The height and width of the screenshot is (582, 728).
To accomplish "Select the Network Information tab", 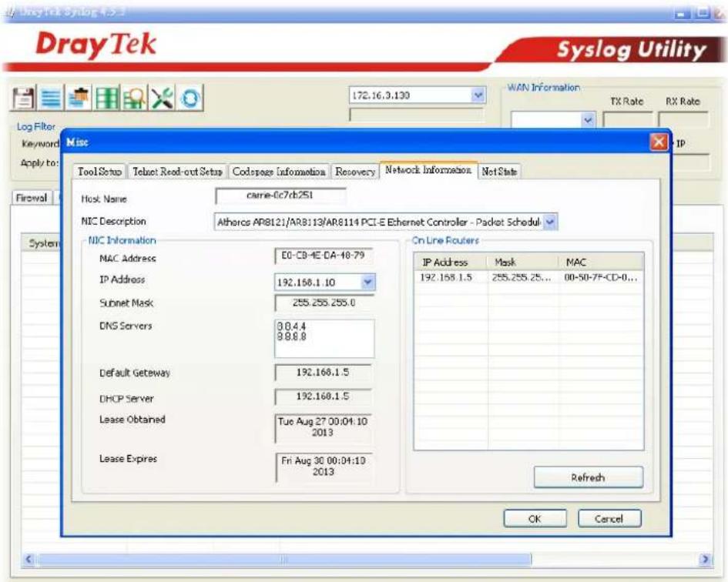I will pos(428,170).
